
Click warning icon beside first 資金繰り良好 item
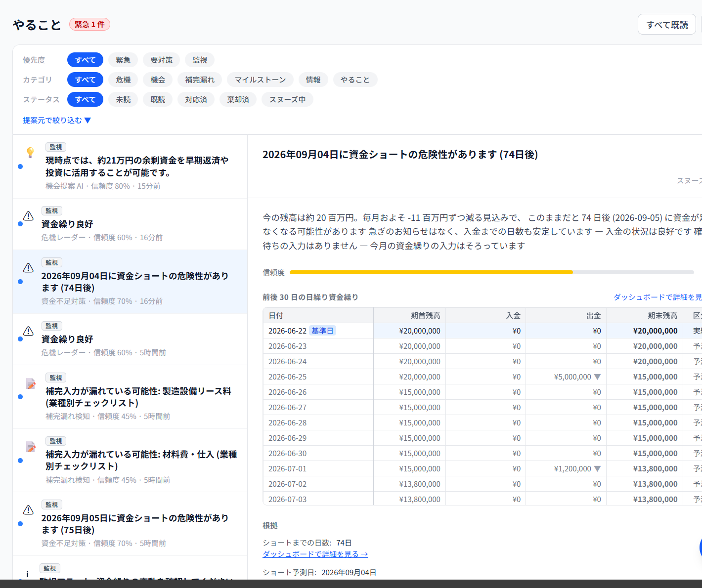point(29,216)
